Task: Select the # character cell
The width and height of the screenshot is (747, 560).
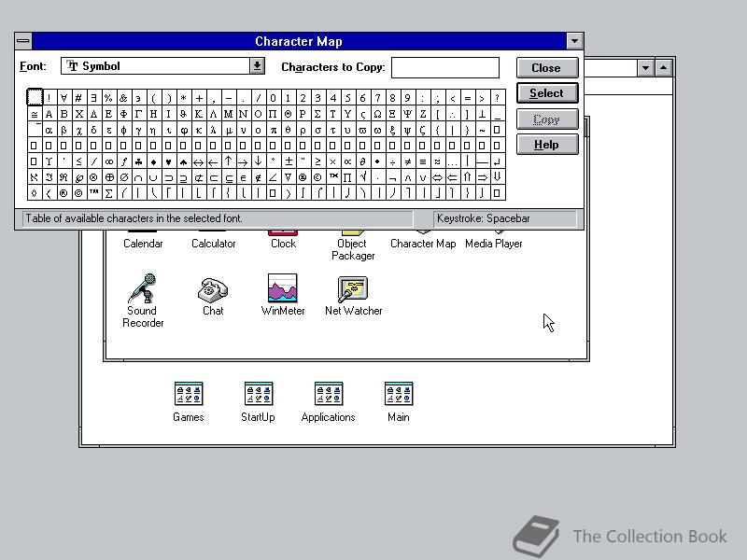Action: pos(78,98)
